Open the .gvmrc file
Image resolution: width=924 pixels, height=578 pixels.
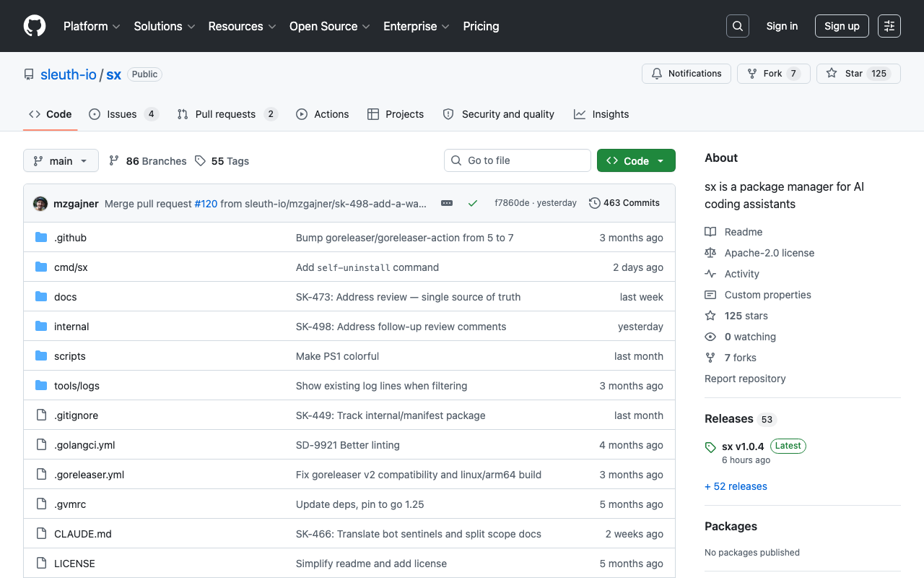[70, 504]
